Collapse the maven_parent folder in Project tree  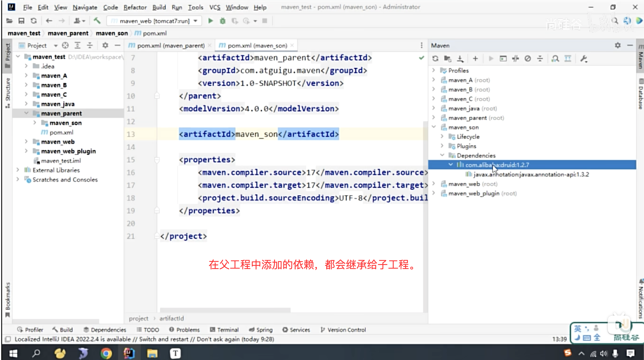[x=26, y=113]
